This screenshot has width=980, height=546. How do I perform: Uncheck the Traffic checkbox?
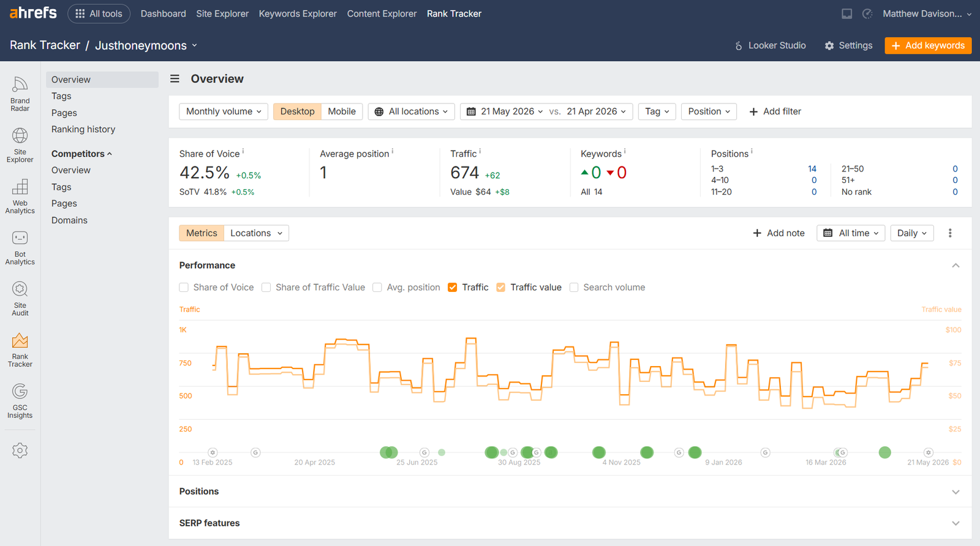(x=453, y=288)
